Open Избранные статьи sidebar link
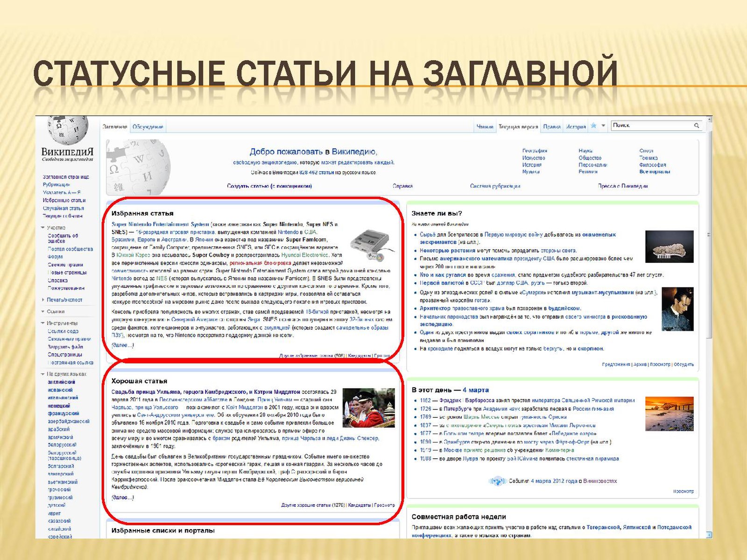747x560 pixels. (64, 200)
